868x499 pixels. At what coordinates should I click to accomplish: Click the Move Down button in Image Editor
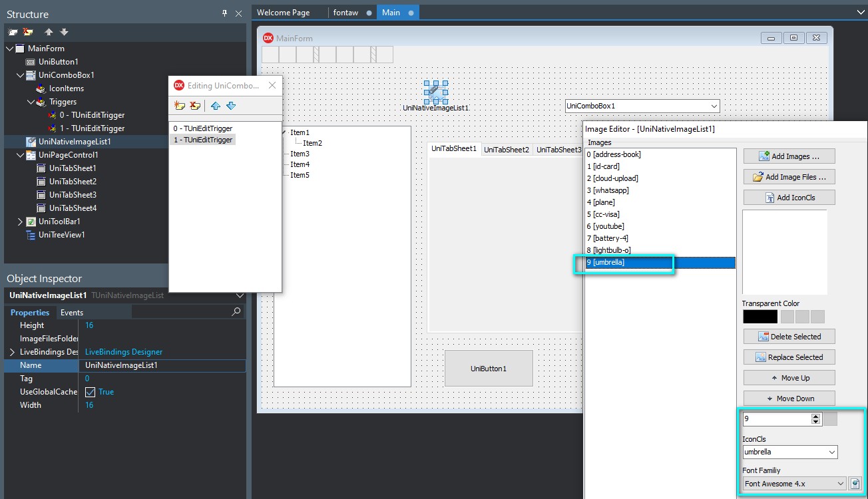point(789,399)
